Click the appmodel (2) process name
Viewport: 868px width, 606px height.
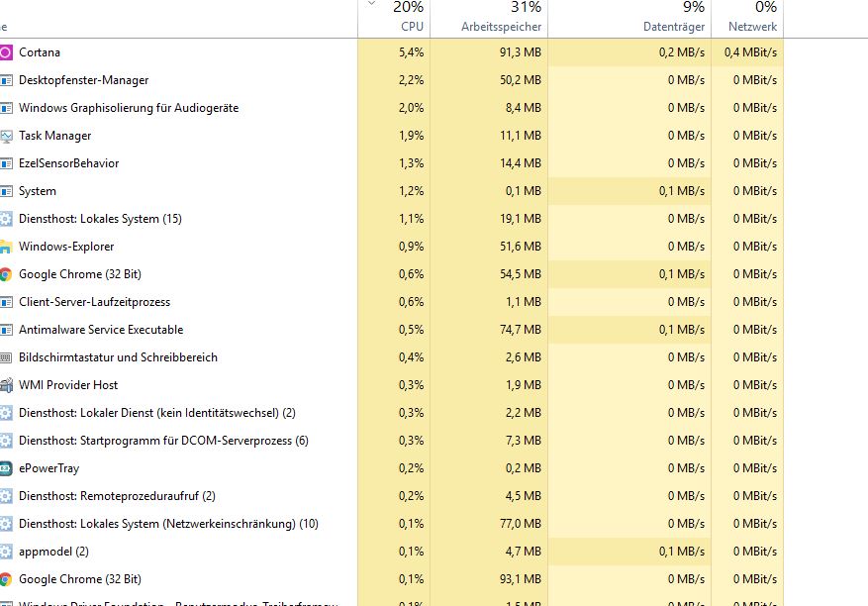click(53, 552)
